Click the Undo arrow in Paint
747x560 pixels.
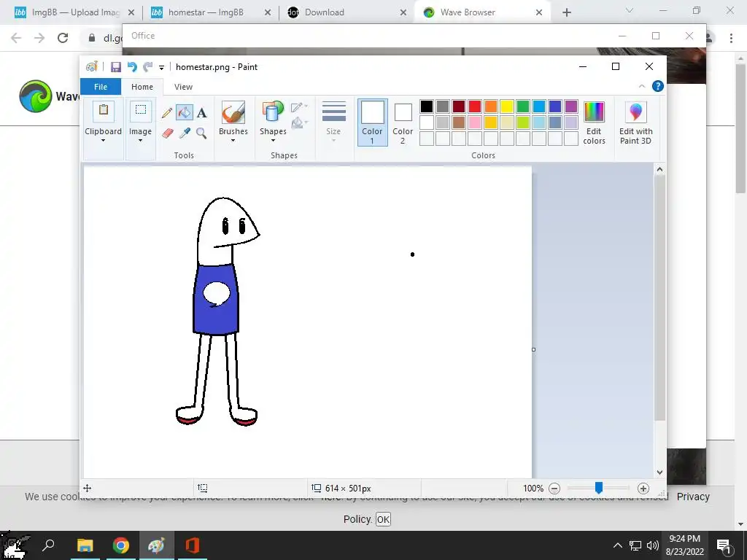coord(132,67)
